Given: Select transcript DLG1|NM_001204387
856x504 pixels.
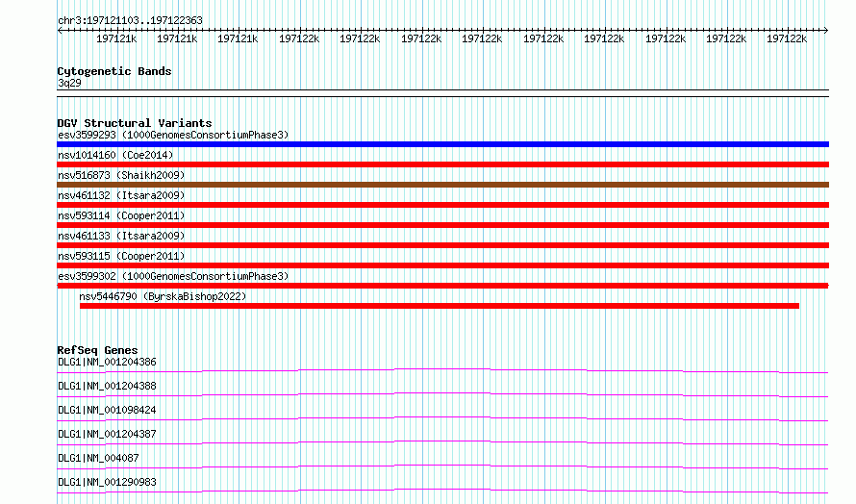Looking at the screenshot, I should click(107, 434).
